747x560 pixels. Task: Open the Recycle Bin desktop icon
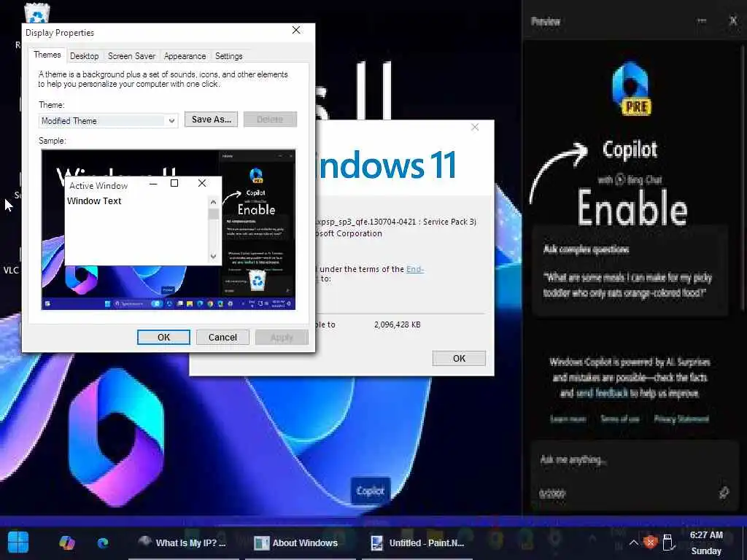click(36, 12)
